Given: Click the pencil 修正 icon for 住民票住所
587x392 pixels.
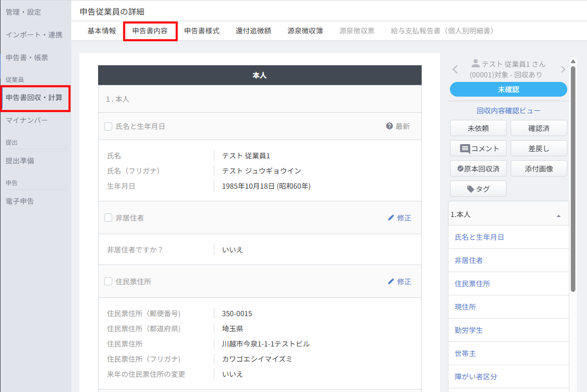Looking at the screenshot, I should click(391, 282).
